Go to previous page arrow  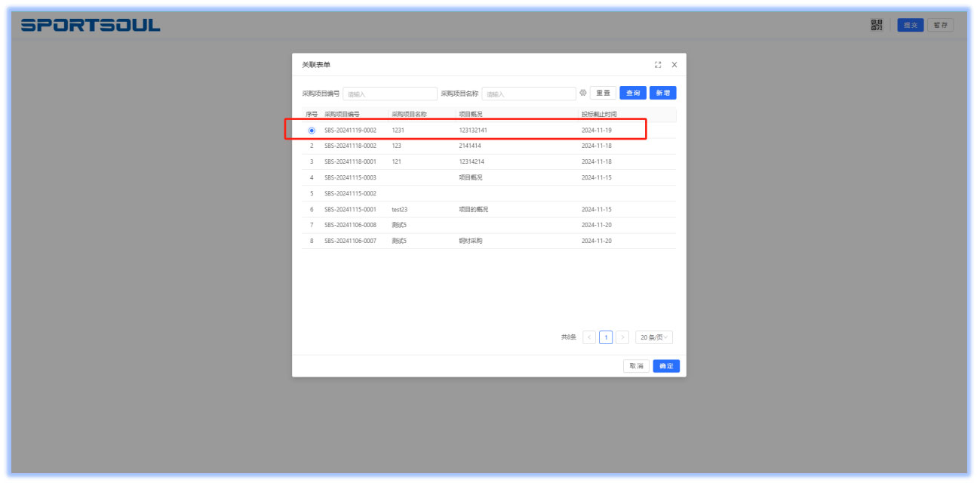click(589, 337)
